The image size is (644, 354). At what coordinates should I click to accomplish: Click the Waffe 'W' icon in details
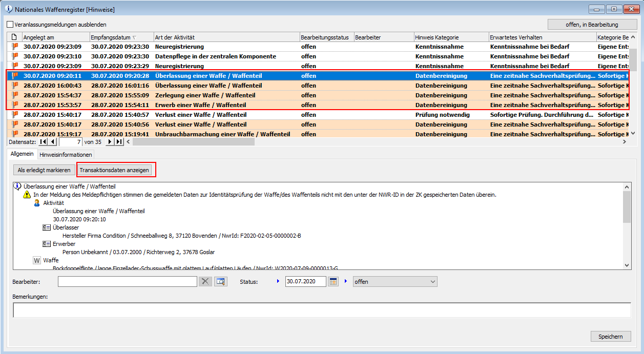36,261
